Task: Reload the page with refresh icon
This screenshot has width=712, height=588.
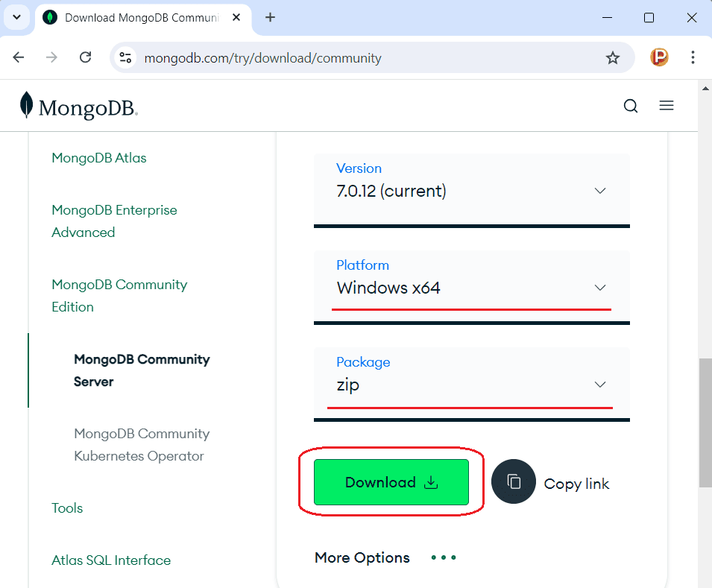Action: (86, 57)
